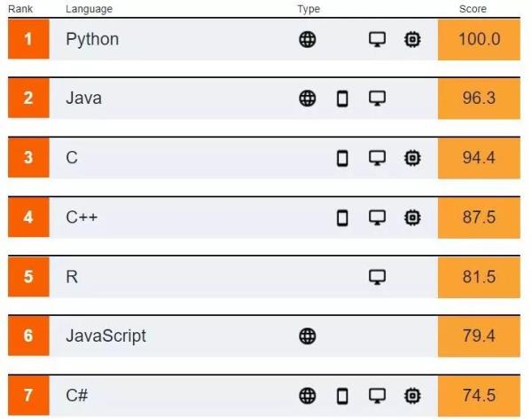Click the rank 5 badge for R

28,277
